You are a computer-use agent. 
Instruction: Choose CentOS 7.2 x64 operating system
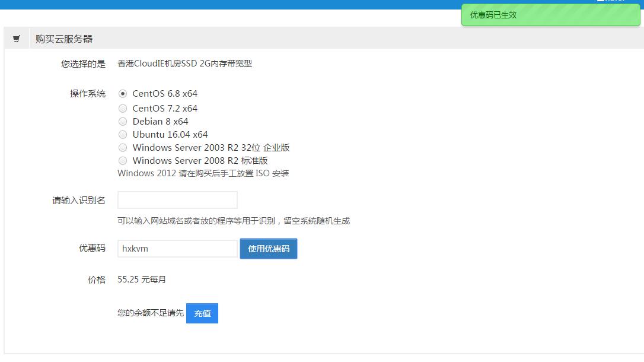(122, 109)
